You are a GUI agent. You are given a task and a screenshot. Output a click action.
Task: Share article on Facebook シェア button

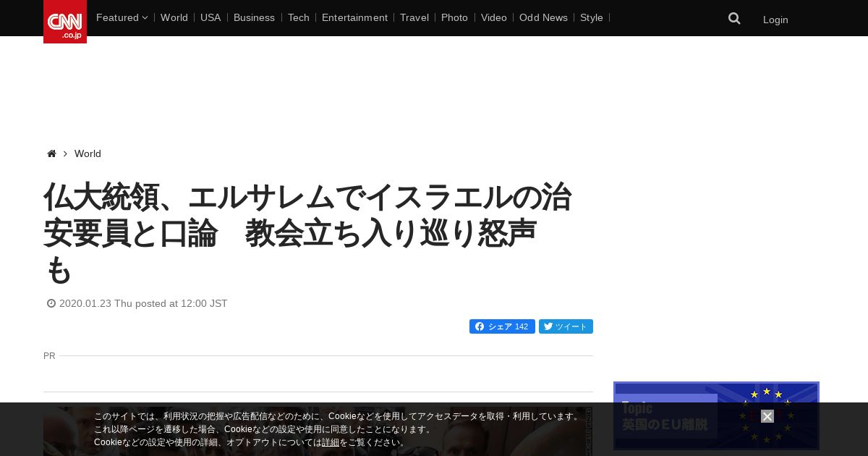point(502,326)
